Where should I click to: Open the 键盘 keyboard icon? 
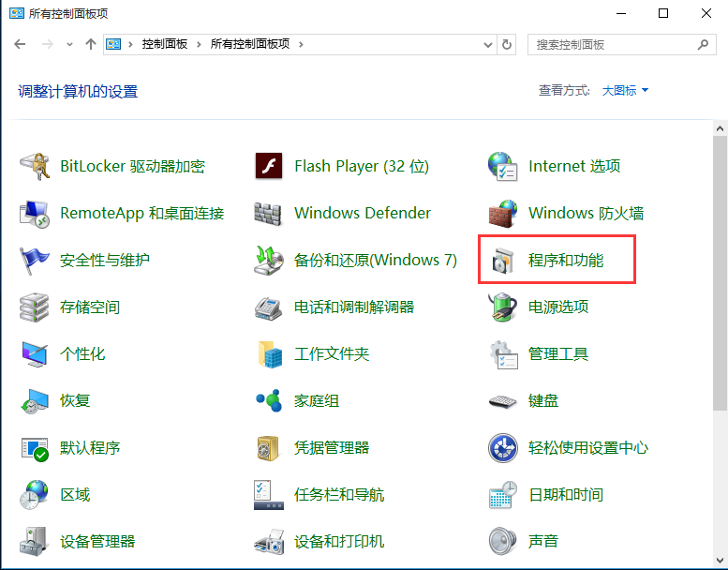tap(503, 401)
